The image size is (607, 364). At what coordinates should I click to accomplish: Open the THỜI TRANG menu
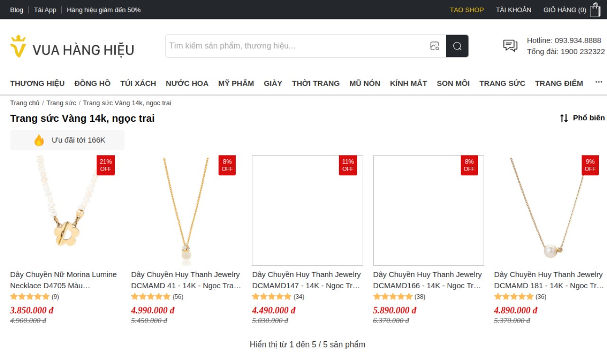point(316,83)
